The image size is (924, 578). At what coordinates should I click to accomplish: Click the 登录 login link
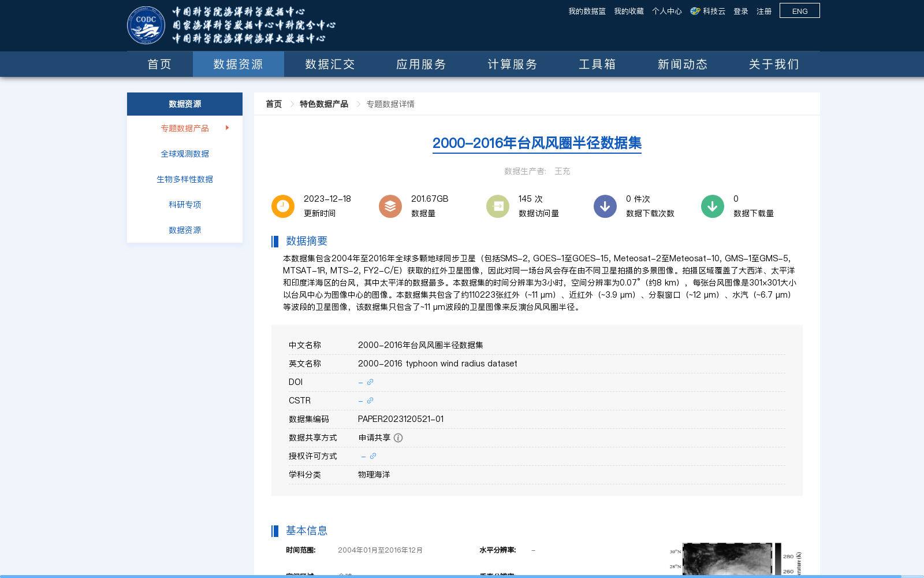tap(741, 11)
